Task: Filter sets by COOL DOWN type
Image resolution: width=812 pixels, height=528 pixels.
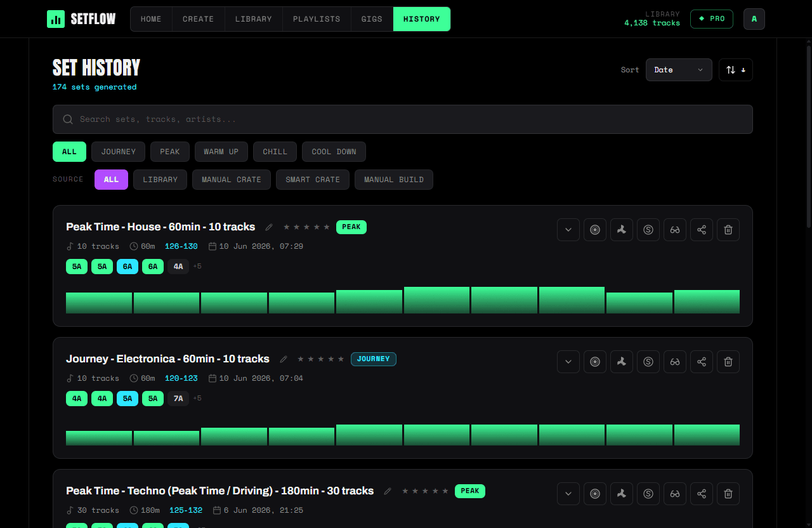Action: [334, 152]
